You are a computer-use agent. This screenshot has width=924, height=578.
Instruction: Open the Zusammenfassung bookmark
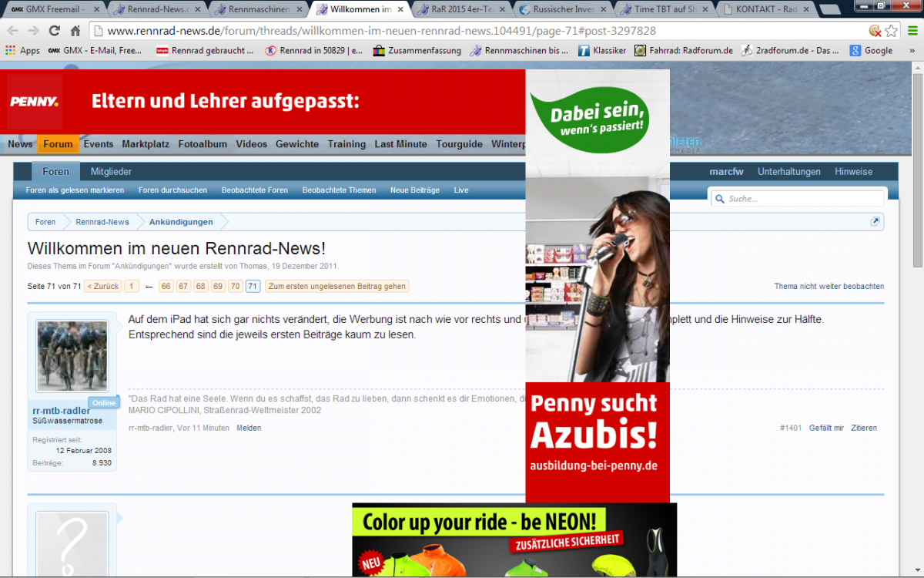coord(417,51)
